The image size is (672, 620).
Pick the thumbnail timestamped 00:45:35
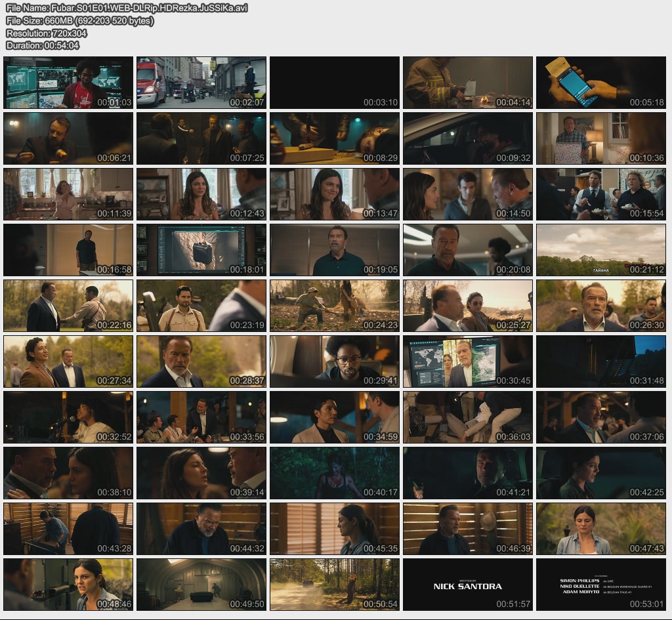pos(335,529)
